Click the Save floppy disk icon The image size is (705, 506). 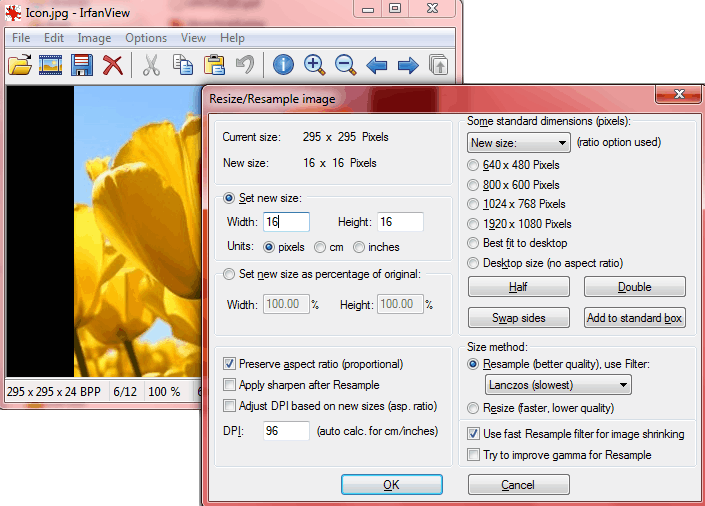[82, 66]
